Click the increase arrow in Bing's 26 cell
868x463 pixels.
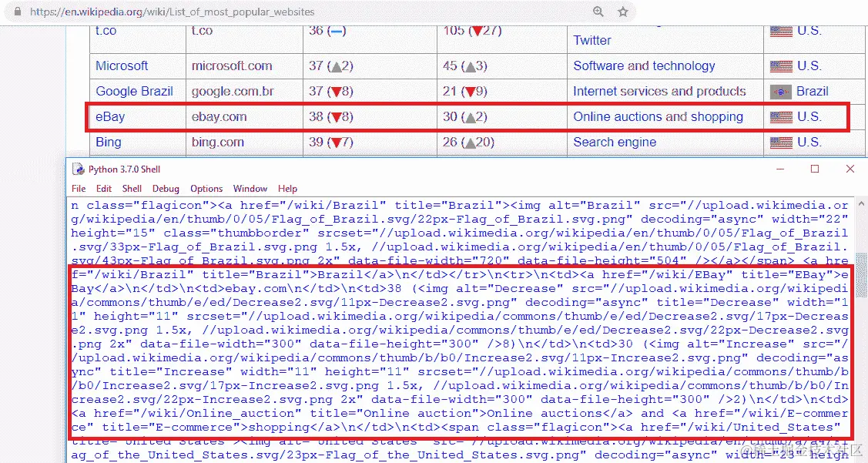coord(470,143)
